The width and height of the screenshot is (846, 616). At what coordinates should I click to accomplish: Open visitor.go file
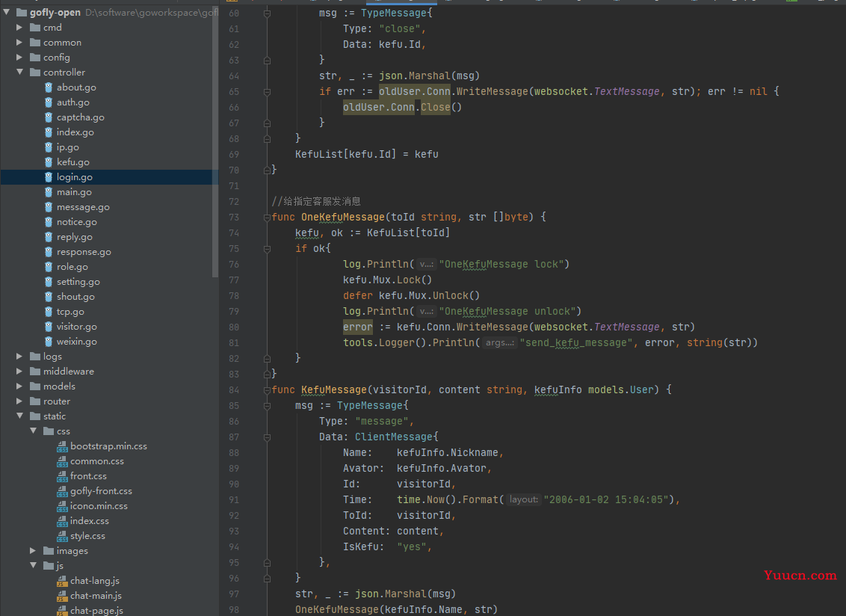pos(77,327)
